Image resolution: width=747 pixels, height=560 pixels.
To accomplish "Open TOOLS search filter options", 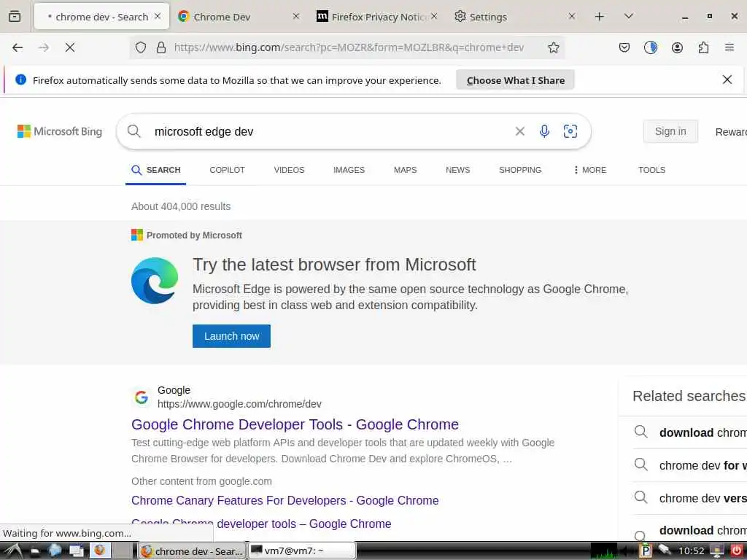I will [651, 170].
